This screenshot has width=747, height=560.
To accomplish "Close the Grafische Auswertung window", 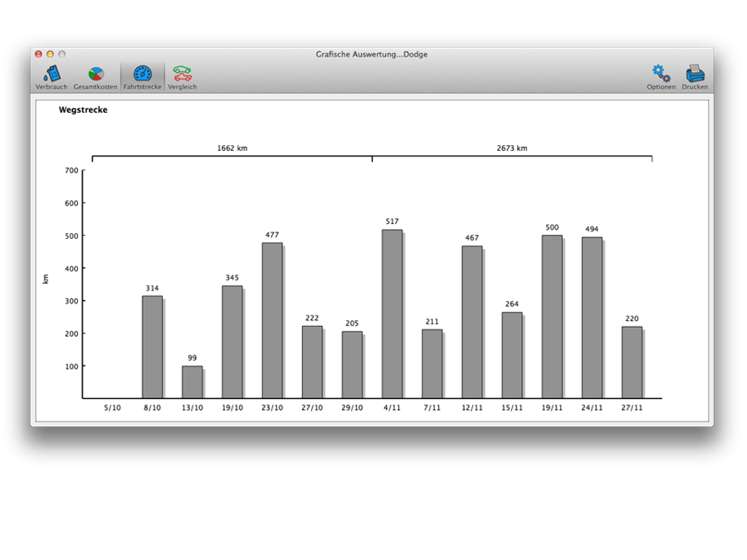I will (x=38, y=54).
